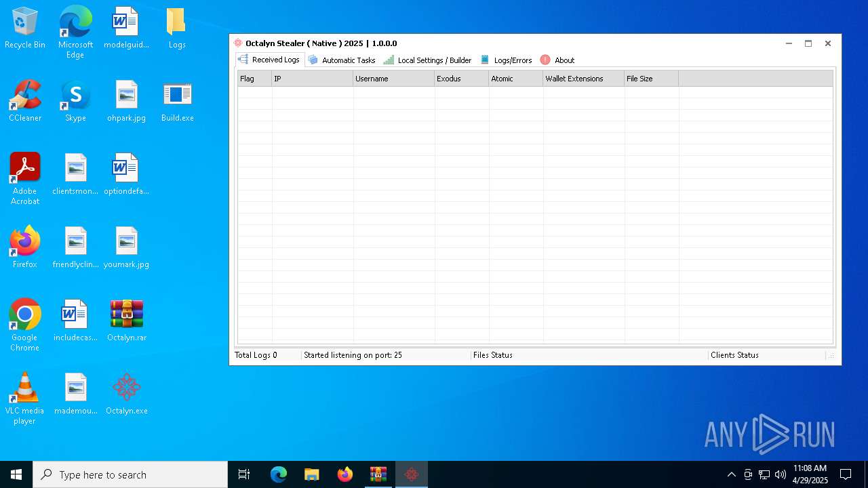Select the ohpark.jpg image file
The height and width of the screenshot is (488, 868).
[x=126, y=102]
